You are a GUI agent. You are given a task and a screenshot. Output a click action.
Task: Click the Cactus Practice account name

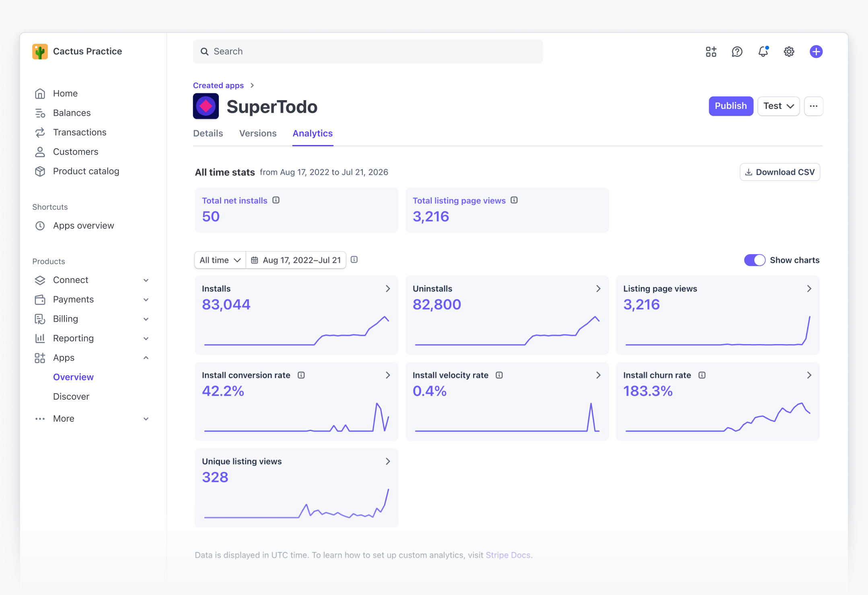pos(87,51)
